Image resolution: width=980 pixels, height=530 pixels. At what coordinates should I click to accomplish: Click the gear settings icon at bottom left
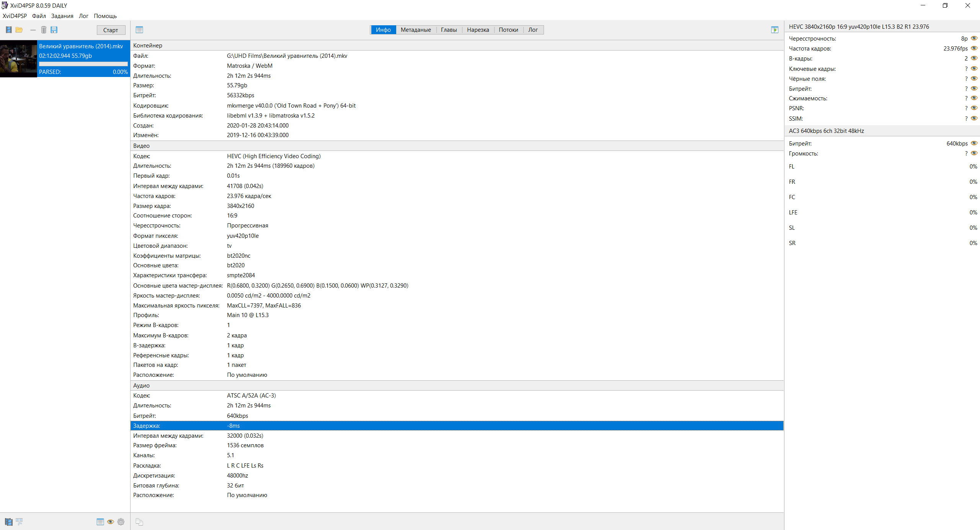point(121,522)
